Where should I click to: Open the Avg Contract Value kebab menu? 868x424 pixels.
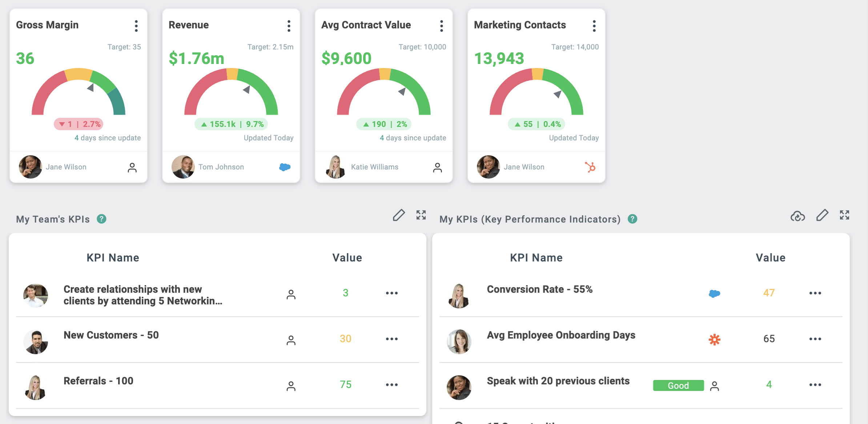tap(442, 26)
